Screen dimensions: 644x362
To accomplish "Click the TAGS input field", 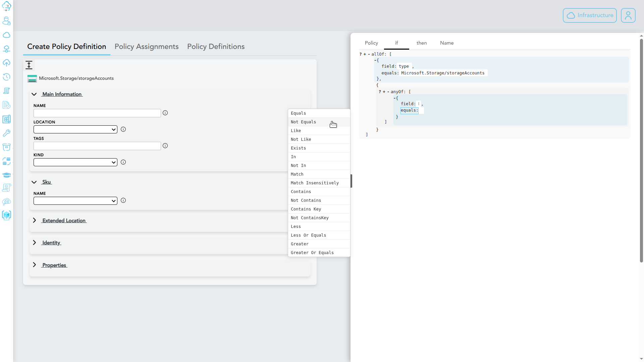I will (97, 146).
